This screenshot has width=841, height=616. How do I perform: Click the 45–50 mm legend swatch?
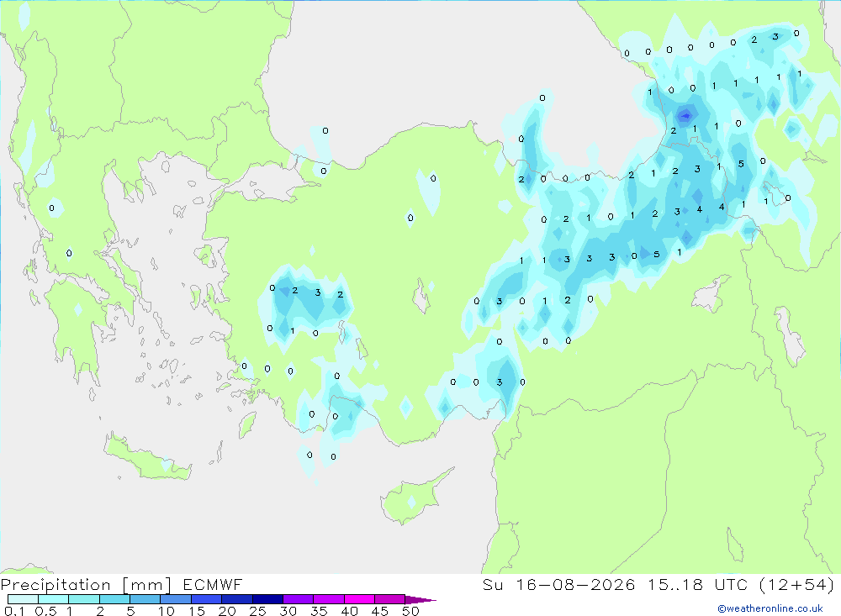(389, 599)
